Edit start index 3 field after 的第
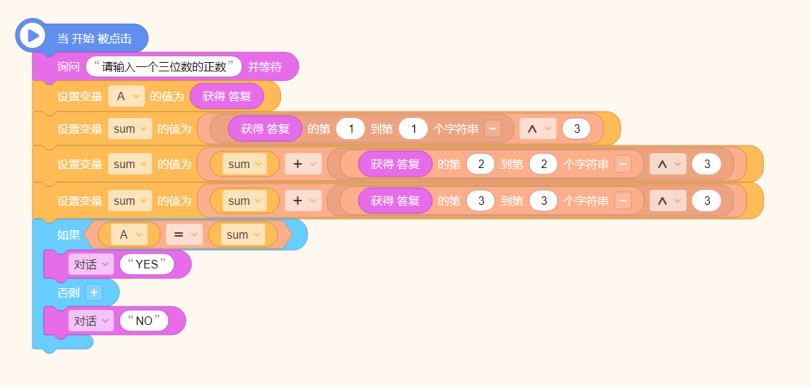 (480, 201)
